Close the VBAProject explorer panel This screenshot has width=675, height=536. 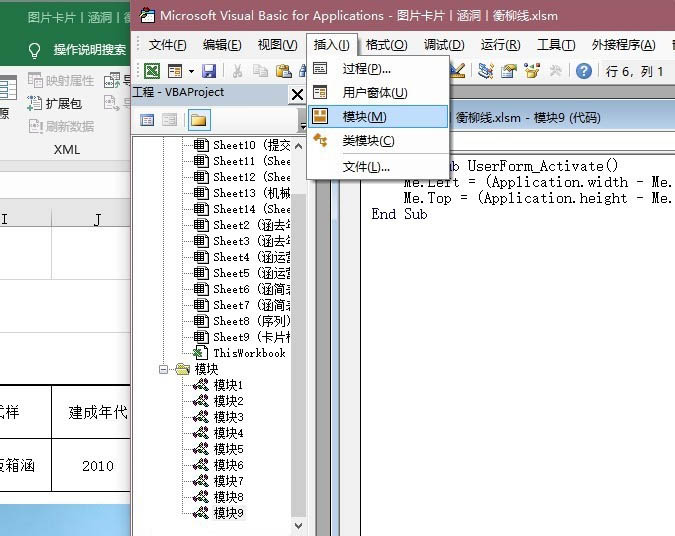297,94
